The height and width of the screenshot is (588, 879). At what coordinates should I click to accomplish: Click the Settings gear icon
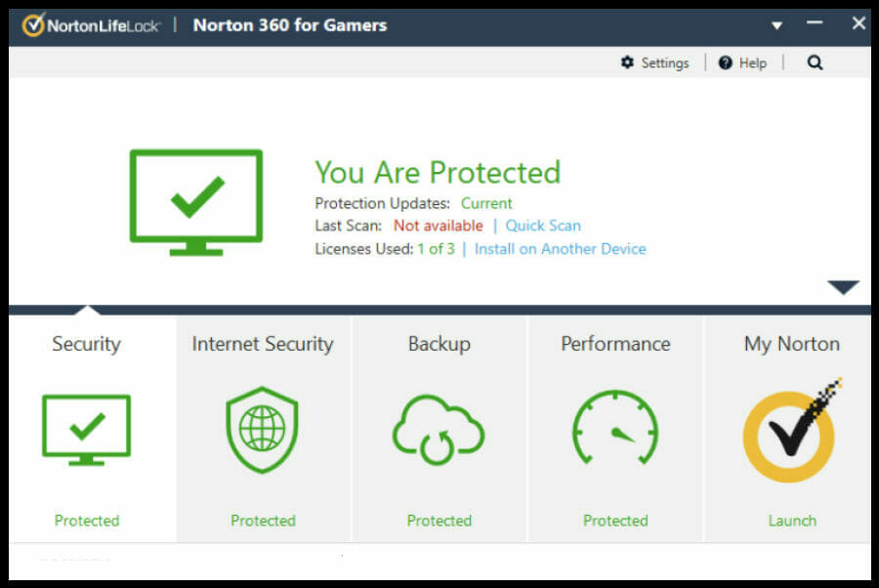627,63
